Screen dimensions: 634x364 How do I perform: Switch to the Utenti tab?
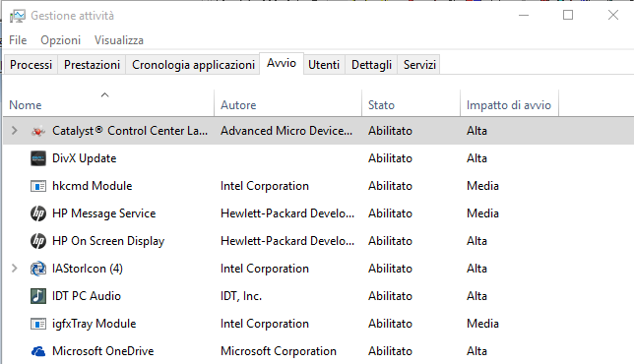coord(324,65)
